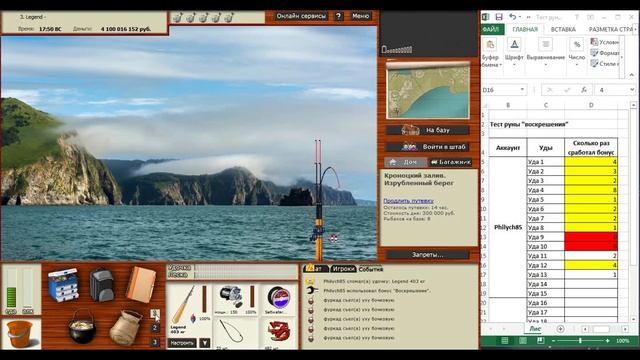
Task: Add a new sheet in Excel
Action: 560,329
